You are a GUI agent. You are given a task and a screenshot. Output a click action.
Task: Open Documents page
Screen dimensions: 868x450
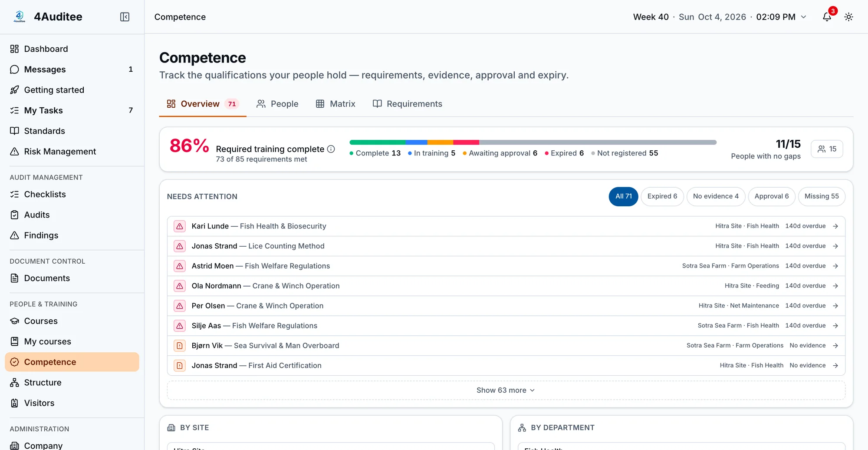pyautogui.click(x=72, y=278)
